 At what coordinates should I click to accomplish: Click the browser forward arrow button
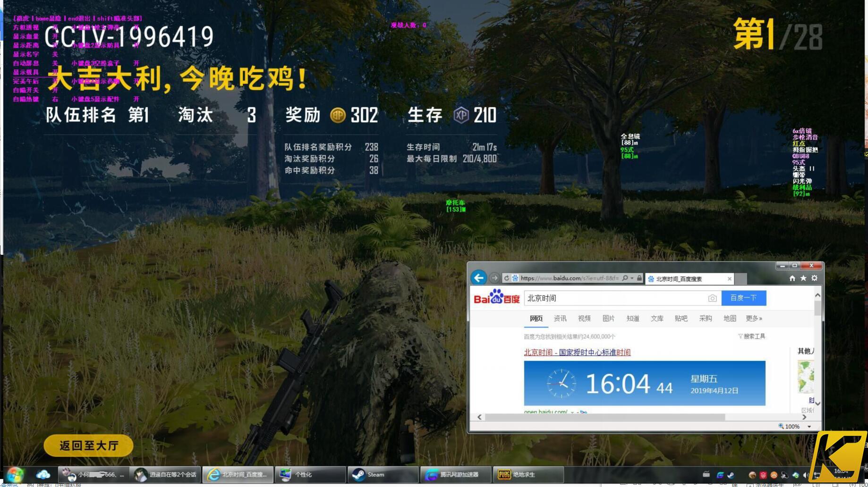pyautogui.click(x=494, y=278)
